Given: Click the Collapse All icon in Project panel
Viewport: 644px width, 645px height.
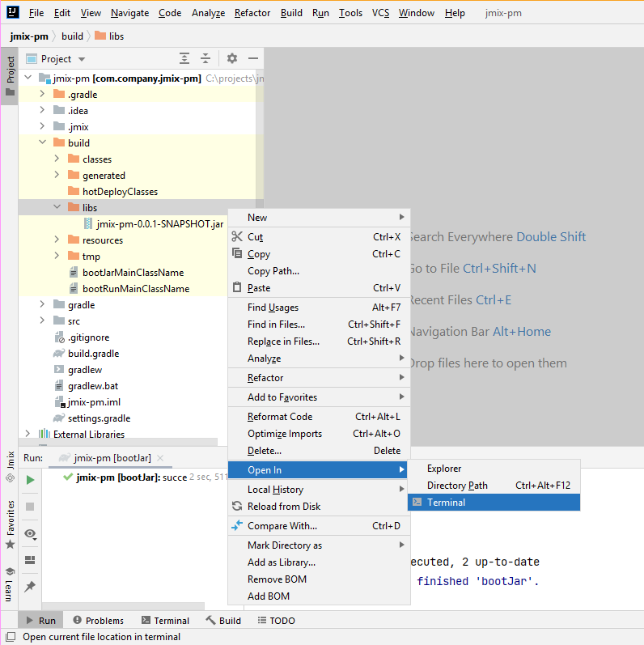Looking at the screenshot, I should (x=205, y=59).
